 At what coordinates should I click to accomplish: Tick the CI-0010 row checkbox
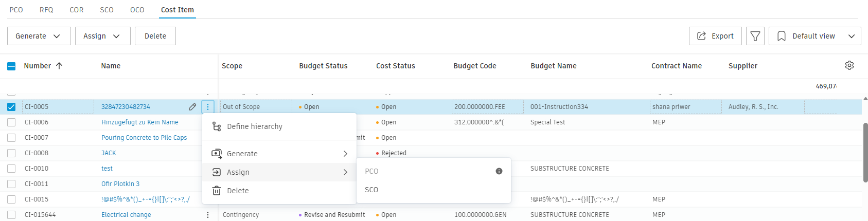pos(11,169)
